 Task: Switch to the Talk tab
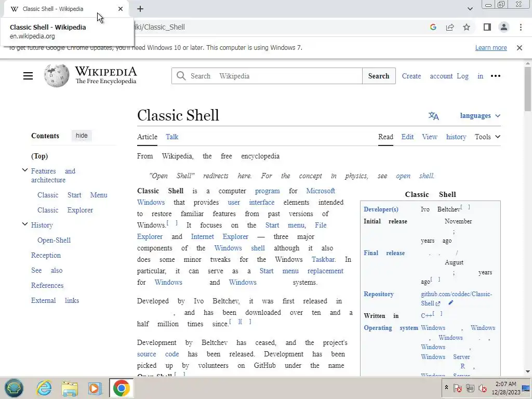(172, 137)
